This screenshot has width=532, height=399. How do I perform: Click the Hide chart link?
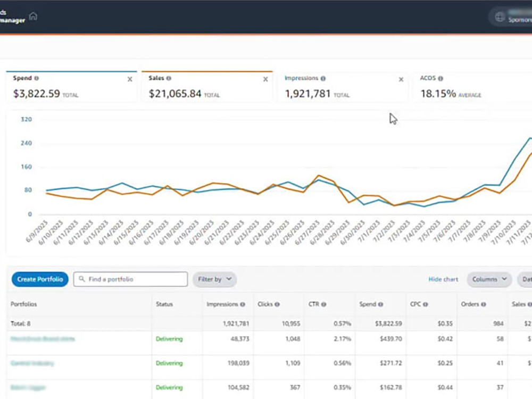(x=443, y=279)
